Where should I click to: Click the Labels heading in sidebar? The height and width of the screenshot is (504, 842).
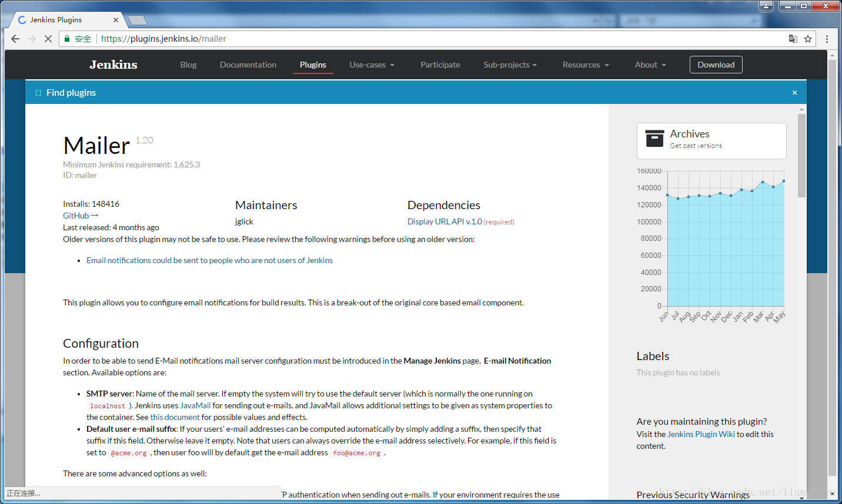(653, 356)
